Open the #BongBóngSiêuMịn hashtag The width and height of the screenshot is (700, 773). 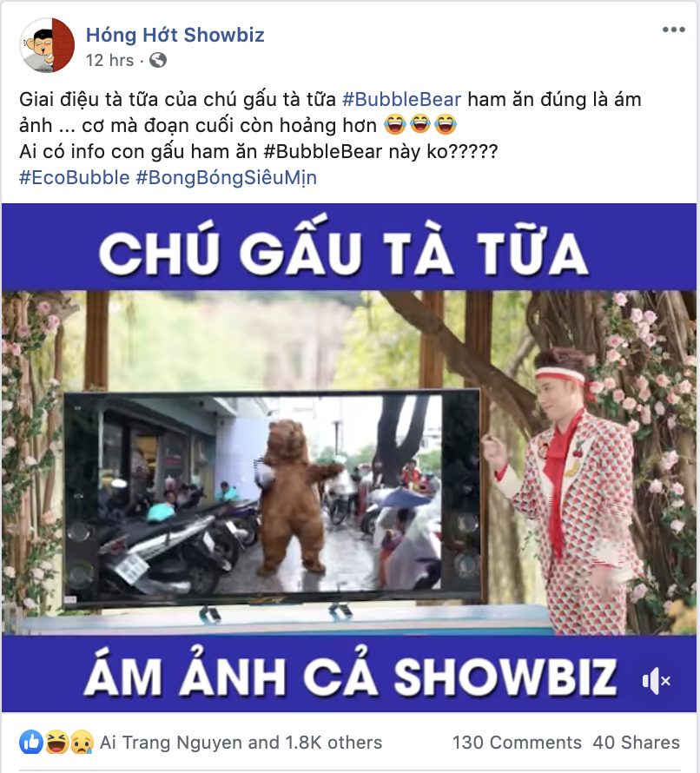227,177
